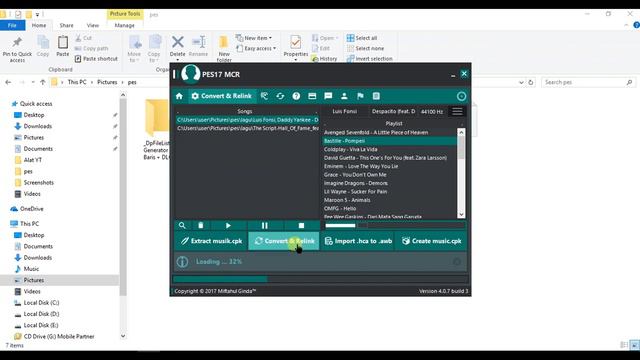Image resolution: width=640 pixels, height=360 pixels.
Task: Pause song playback
Action: click(x=264, y=225)
